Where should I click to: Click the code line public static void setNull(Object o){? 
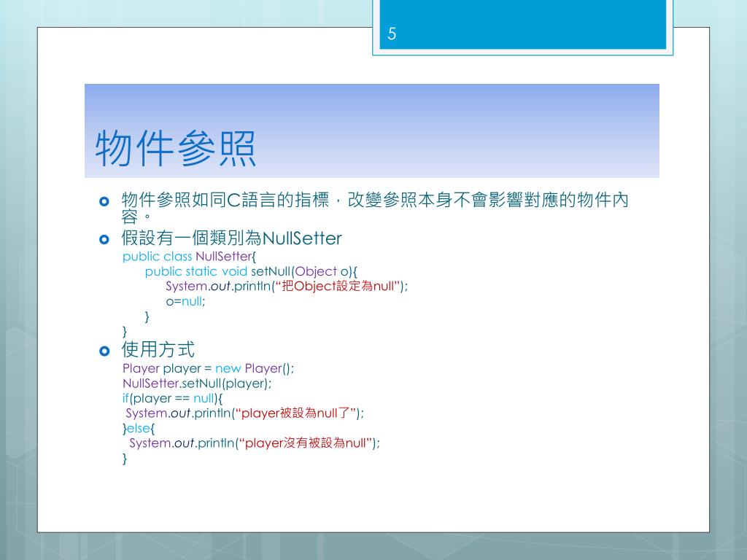click(x=251, y=271)
